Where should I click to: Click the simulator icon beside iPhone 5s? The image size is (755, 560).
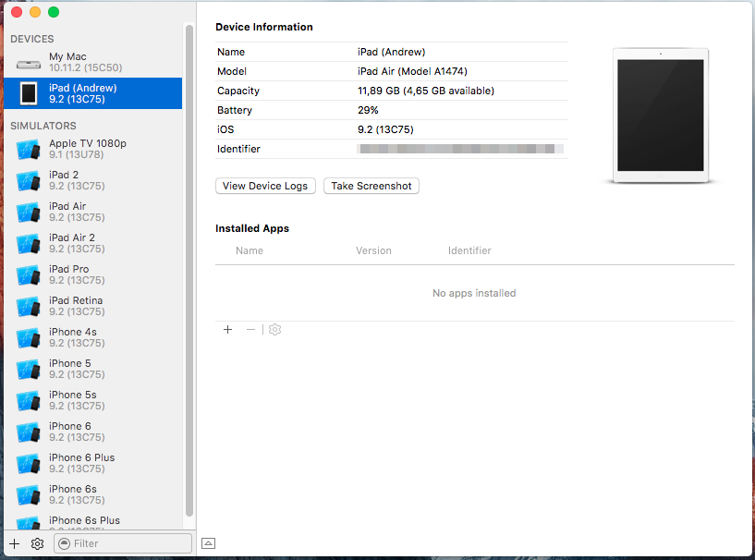[x=28, y=401]
